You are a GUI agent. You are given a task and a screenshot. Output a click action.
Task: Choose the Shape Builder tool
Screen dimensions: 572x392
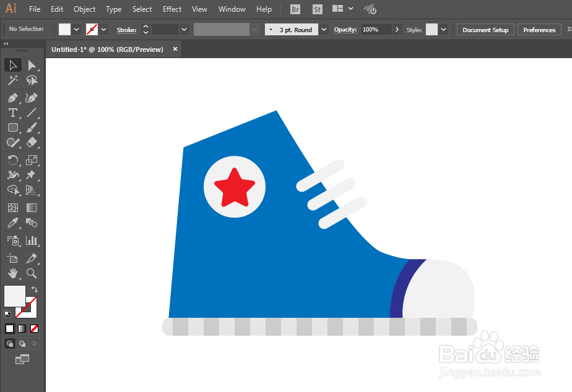click(x=13, y=190)
